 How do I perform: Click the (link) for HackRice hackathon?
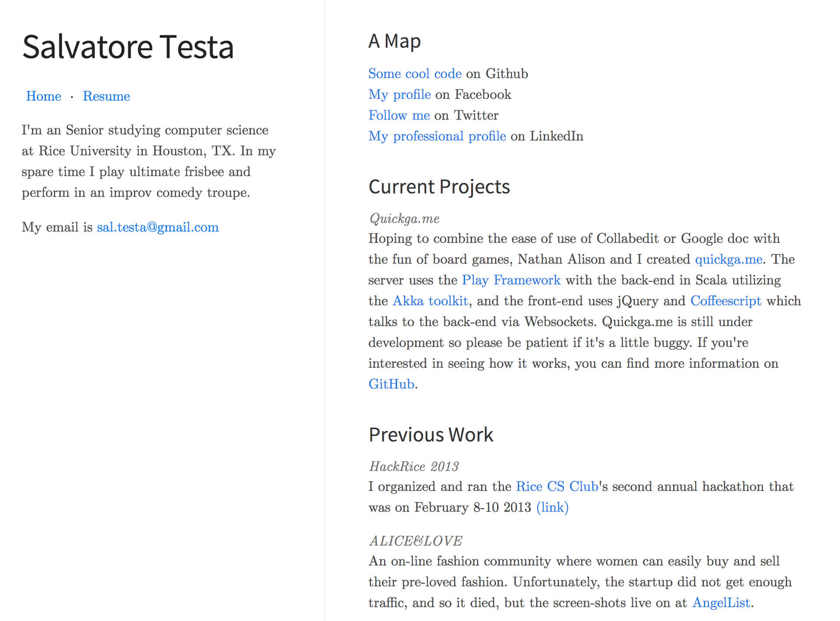(552, 508)
